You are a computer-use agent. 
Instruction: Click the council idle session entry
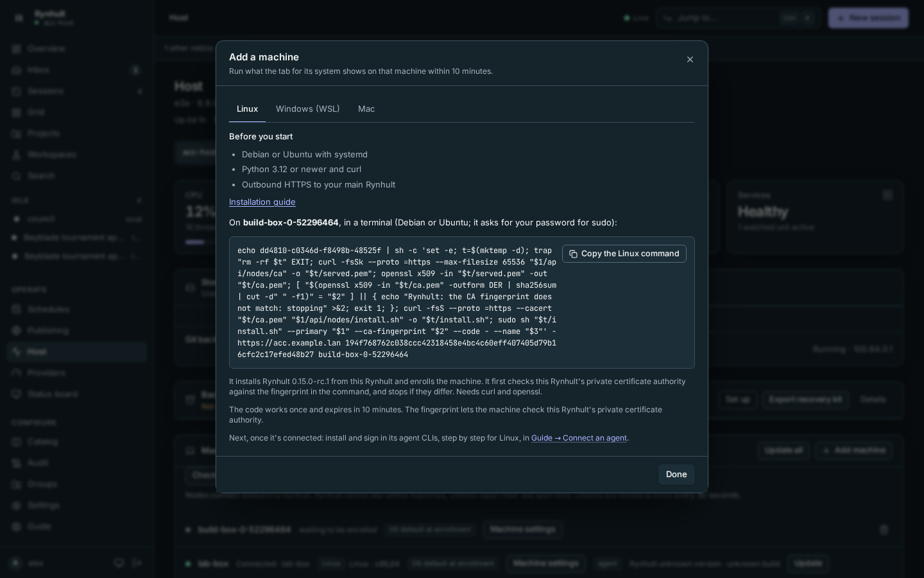pos(77,219)
